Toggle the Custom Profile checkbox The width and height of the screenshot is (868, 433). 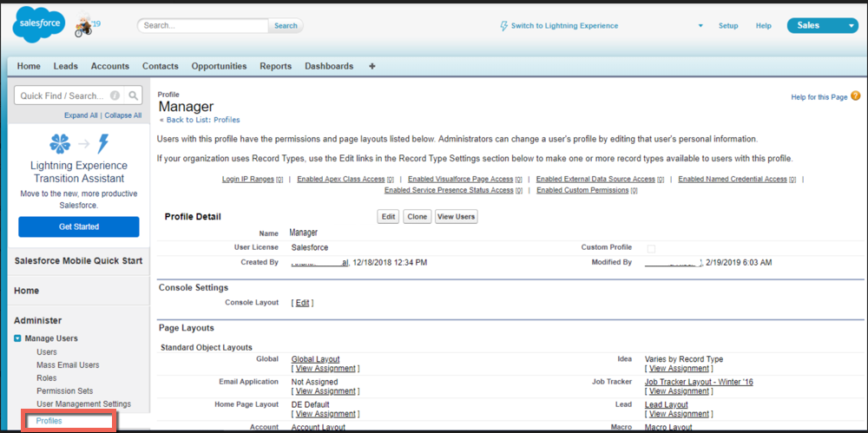(651, 249)
